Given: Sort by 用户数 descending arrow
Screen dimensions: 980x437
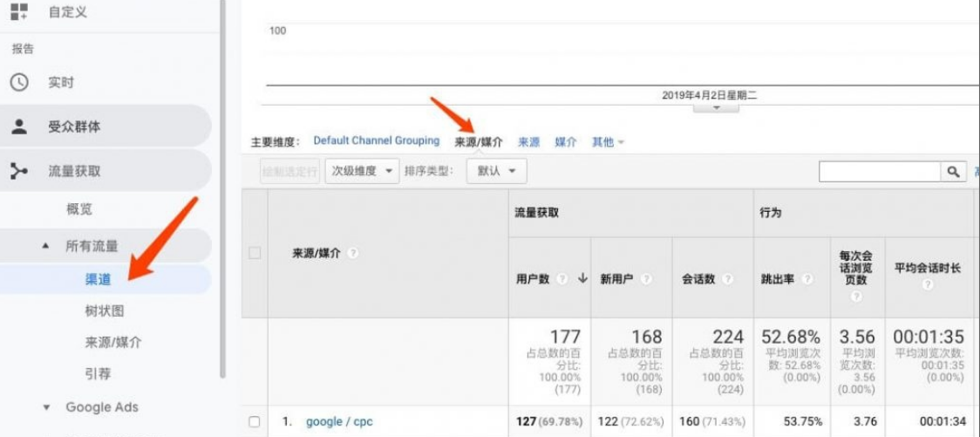Looking at the screenshot, I should [582, 279].
